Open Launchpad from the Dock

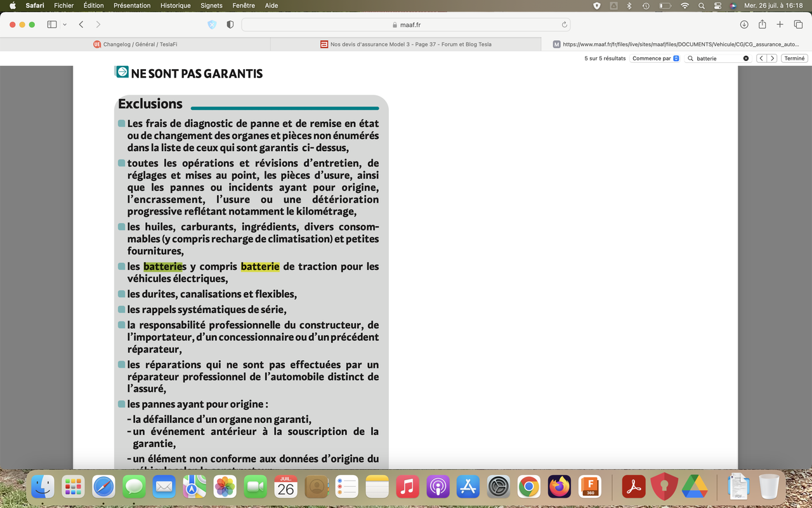(73, 487)
